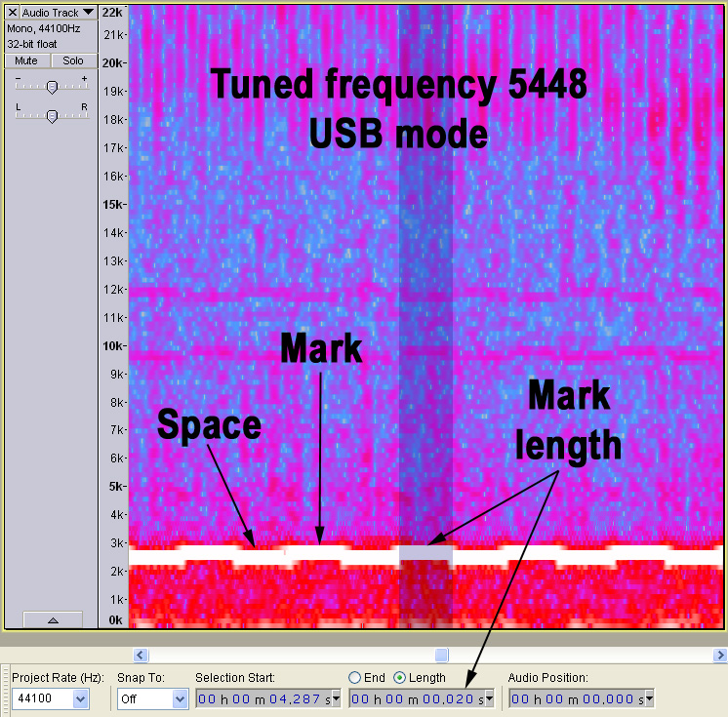Screen dimensions: 728x717
Task: Select the Length radio button
Action: [399, 678]
